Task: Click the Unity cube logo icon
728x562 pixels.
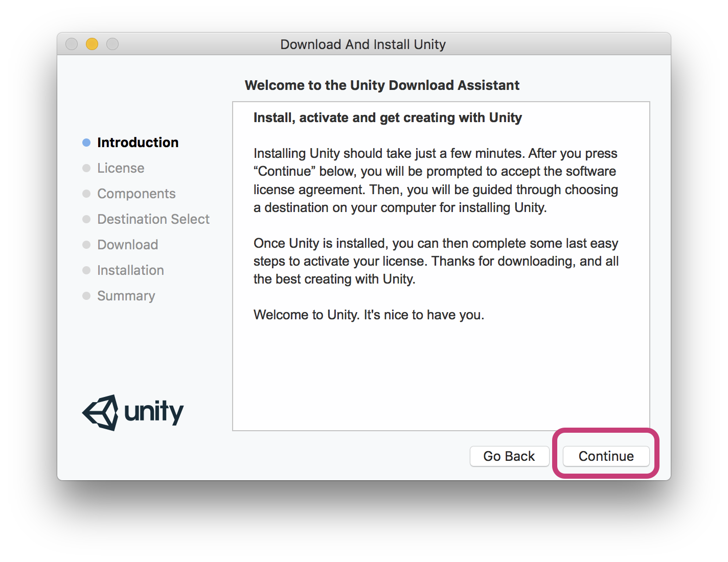Action: coord(101,412)
